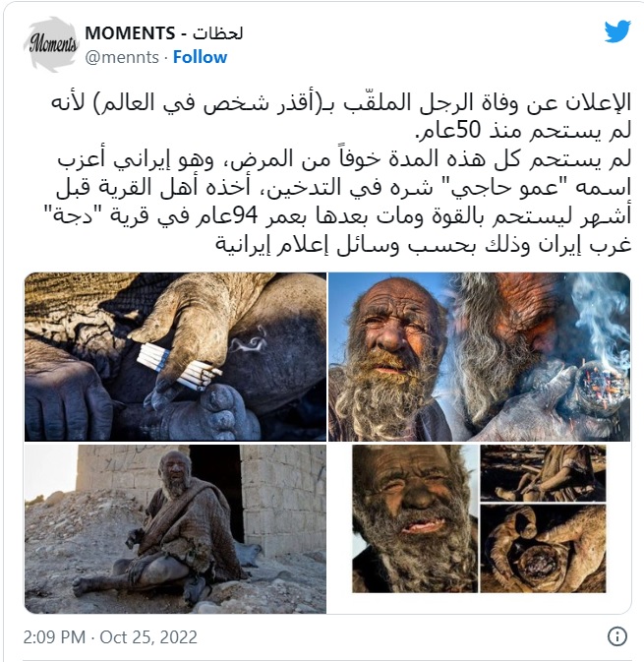The height and width of the screenshot is (662, 644).
Task: Open the bottom-right collage of face and hands
Action: pyautogui.click(x=480, y=518)
